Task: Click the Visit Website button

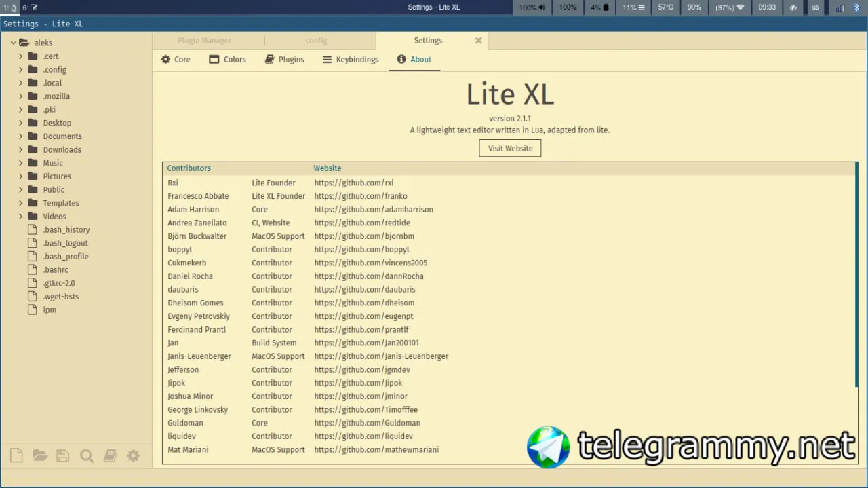Action: (510, 148)
